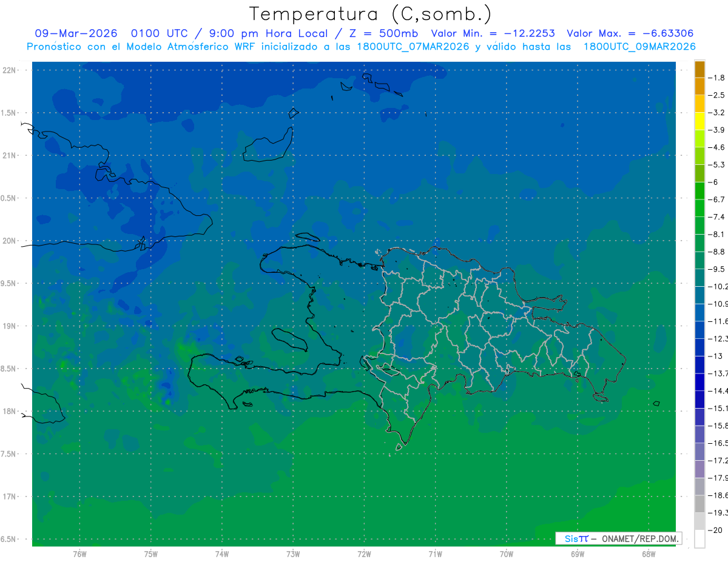Click the "-4.6" color bar value
The width and height of the screenshot is (728, 562).
tap(716, 147)
